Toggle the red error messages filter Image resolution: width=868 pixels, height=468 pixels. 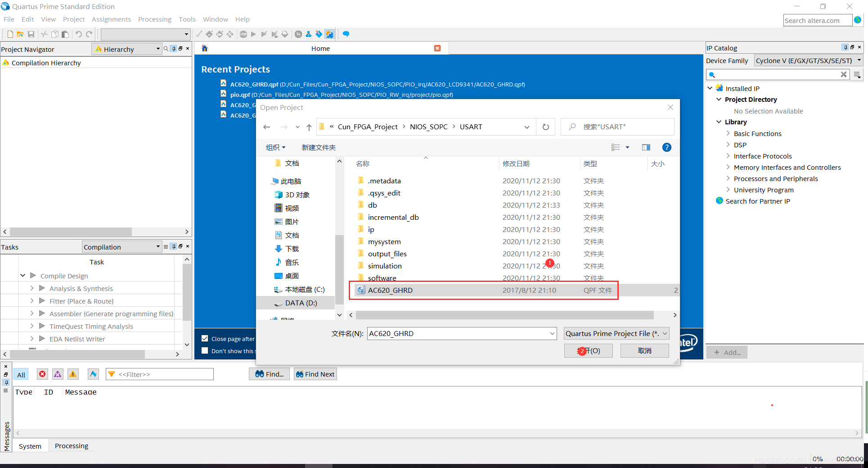tap(42, 374)
